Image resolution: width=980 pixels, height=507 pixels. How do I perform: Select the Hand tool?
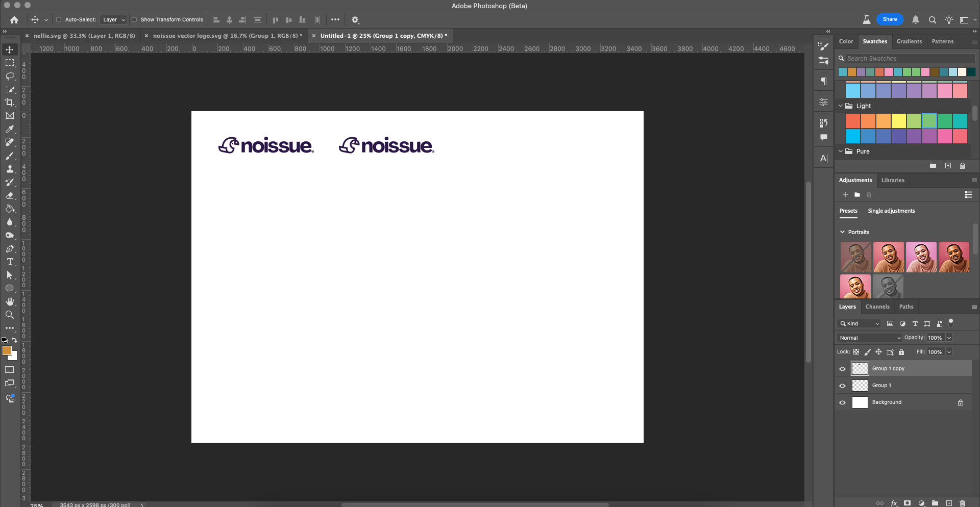[10, 301]
